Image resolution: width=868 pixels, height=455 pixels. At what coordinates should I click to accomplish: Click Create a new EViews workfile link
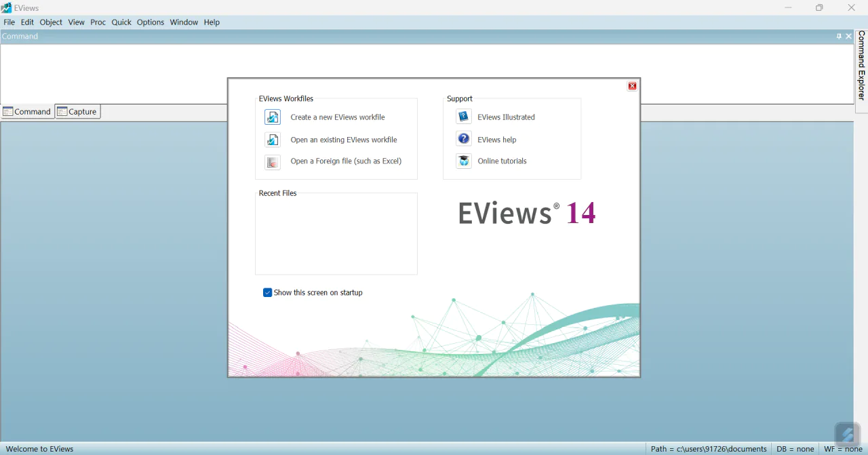tap(338, 117)
